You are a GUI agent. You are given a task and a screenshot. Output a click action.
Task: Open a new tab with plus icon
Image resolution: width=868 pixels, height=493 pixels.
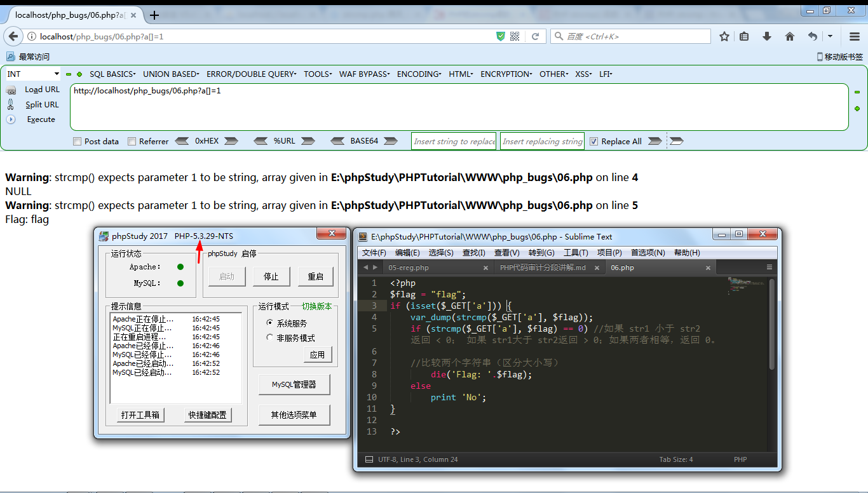click(x=154, y=15)
